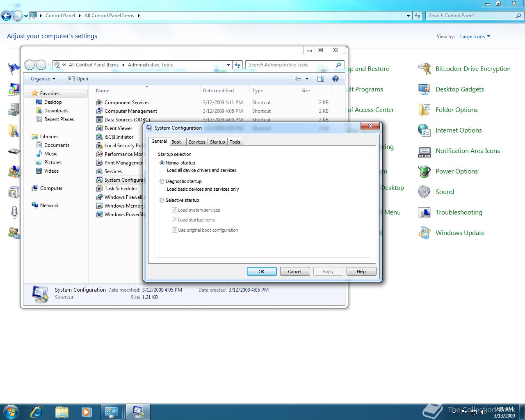Screen dimensions: 525x420
Task: Click the Component Services shortcut icon
Action: pos(99,102)
